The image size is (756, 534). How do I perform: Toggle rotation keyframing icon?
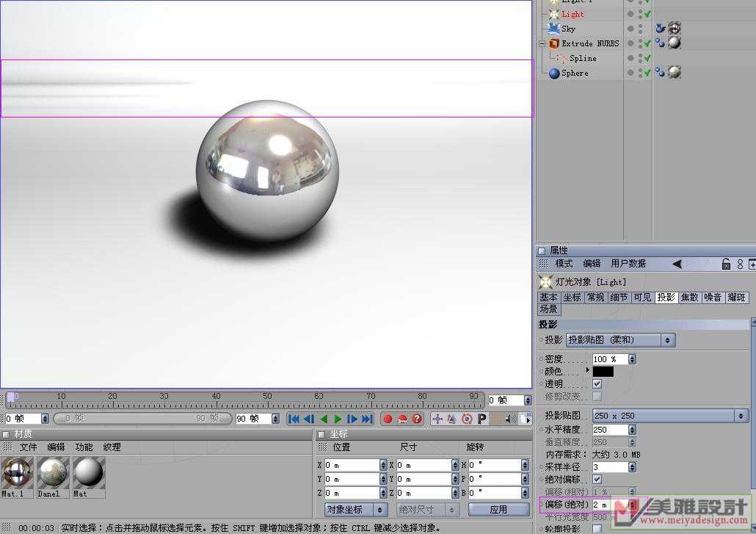point(467,419)
